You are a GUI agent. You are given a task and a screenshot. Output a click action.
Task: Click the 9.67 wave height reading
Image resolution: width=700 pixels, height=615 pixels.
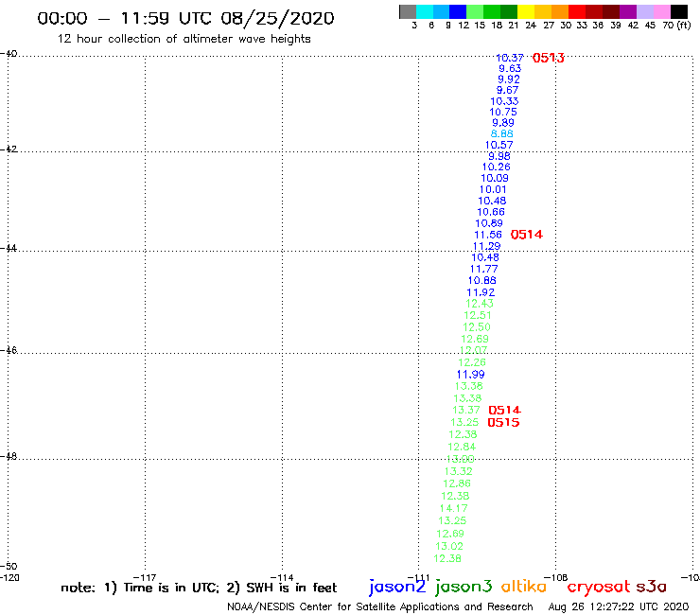click(x=508, y=90)
